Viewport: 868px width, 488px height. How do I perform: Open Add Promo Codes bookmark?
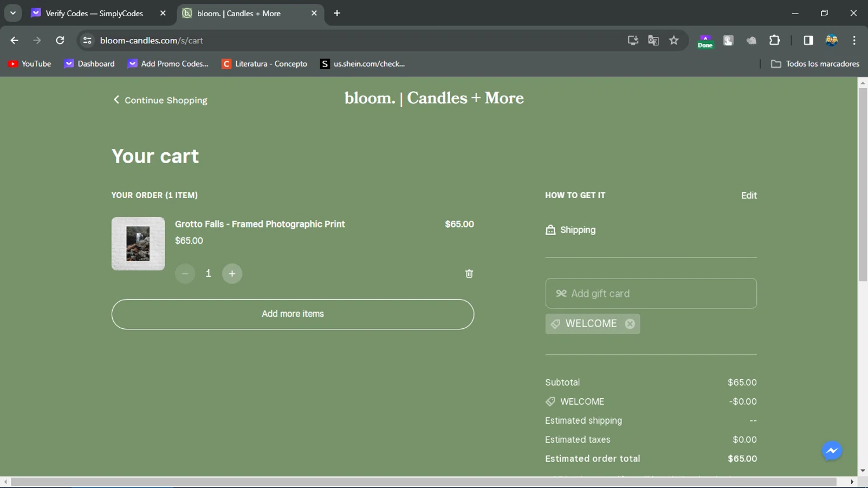[168, 64]
